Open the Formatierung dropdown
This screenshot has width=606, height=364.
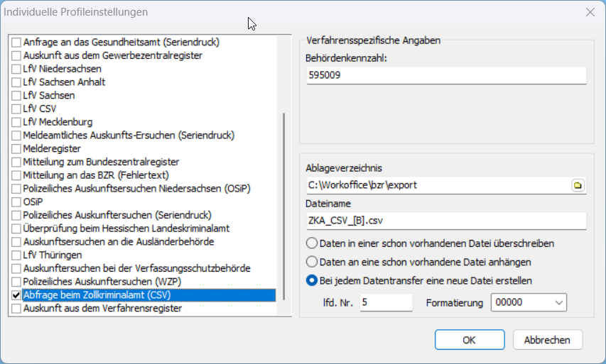(x=527, y=303)
